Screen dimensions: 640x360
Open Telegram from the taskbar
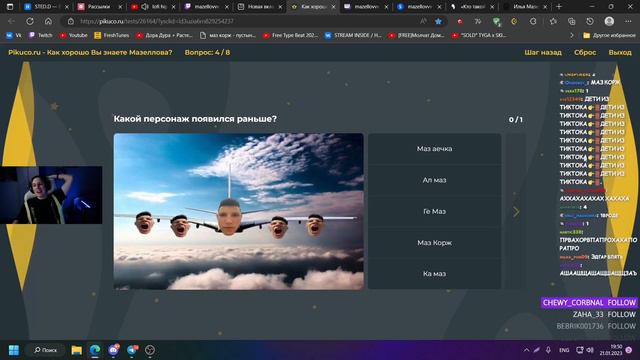click(132, 350)
